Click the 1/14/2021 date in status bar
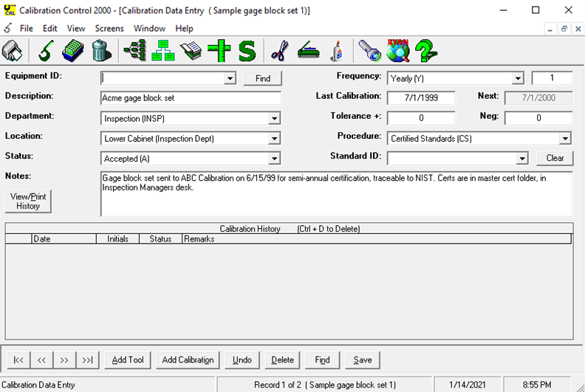The image size is (585, 392). [x=467, y=385]
